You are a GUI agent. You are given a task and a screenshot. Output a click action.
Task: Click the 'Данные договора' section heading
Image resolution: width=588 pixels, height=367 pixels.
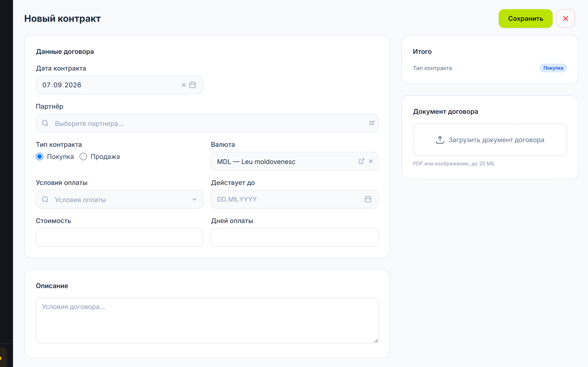tap(65, 52)
